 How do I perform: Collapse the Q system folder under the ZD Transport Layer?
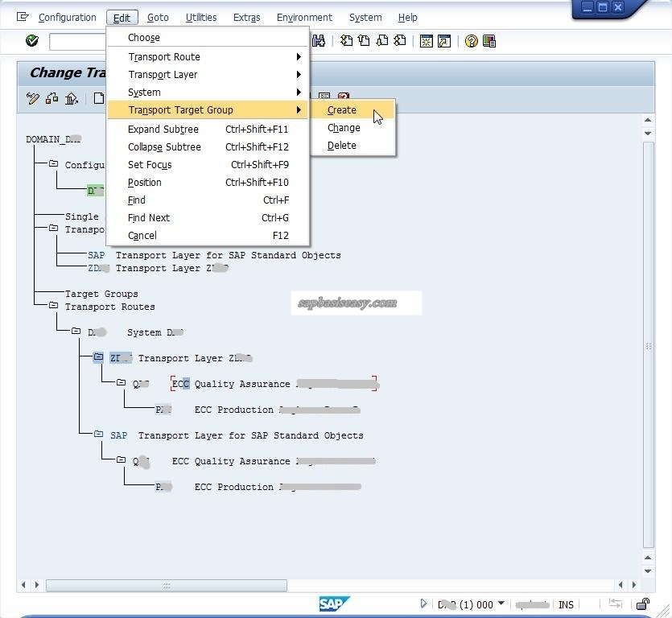coord(122,382)
